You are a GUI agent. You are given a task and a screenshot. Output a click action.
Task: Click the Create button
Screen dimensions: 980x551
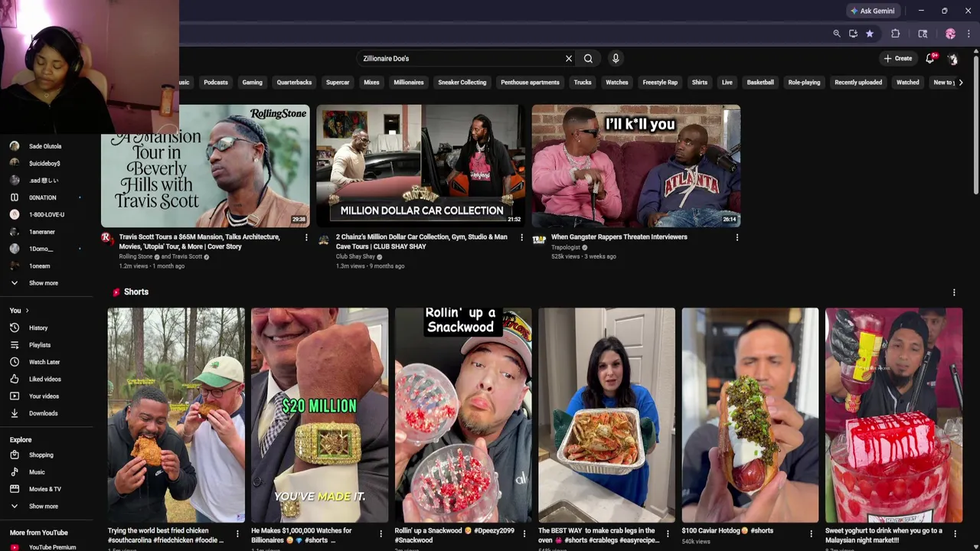898,58
